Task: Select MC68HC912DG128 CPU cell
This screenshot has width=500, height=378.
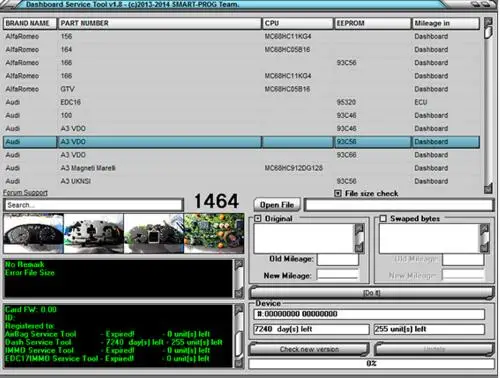Action: [294, 168]
